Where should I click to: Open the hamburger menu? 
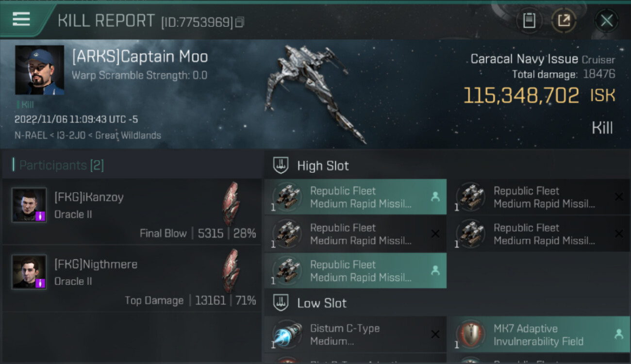[21, 19]
